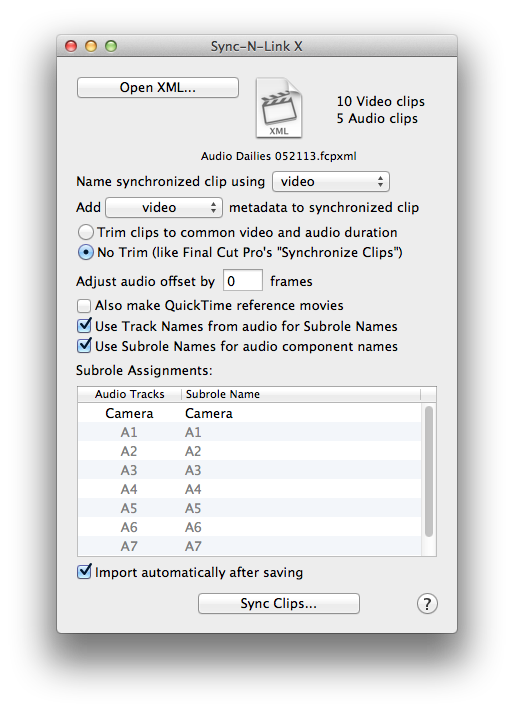The width and height of the screenshot is (514, 712).
Task: Click the red close window button
Action: coord(71,46)
